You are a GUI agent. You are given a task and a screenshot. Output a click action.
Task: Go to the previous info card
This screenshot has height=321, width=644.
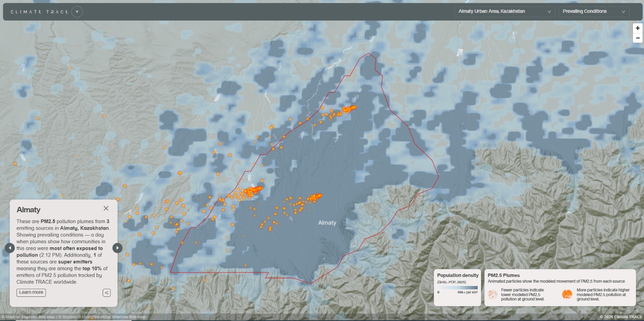click(10, 248)
